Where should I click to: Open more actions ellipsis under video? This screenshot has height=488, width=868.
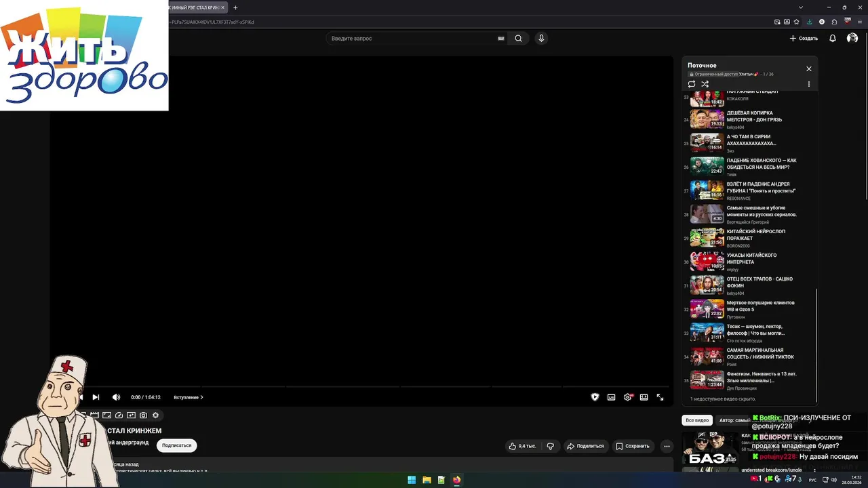[667, 446]
